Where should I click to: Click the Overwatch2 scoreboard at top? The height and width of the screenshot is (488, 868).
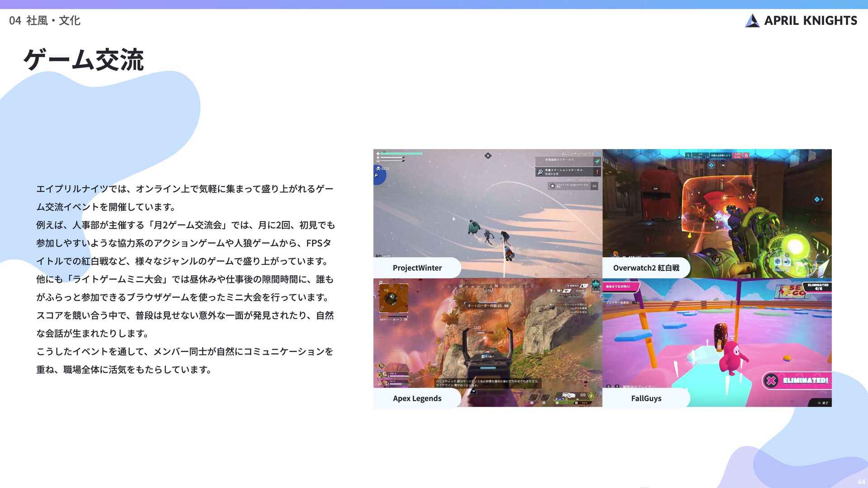[717, 155]
